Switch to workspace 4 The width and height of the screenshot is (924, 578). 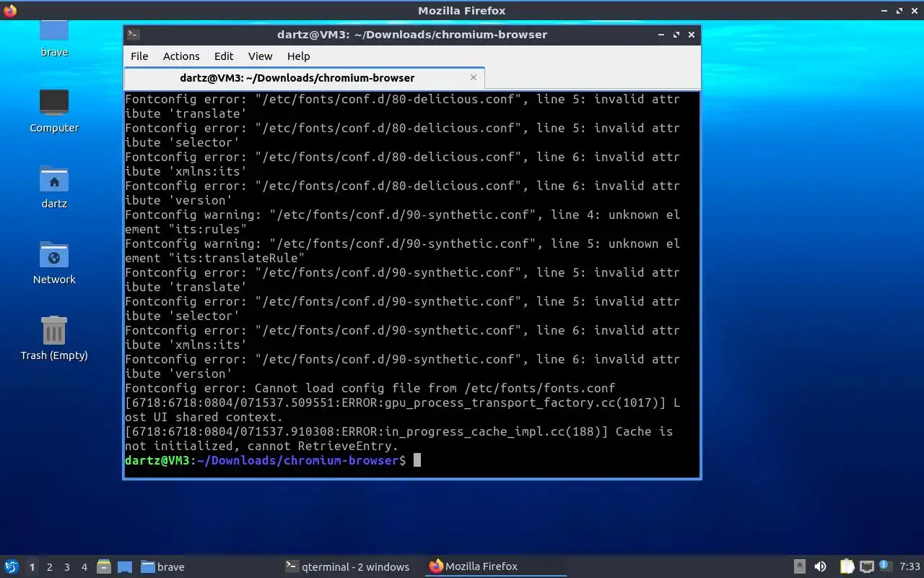point(84,567)
